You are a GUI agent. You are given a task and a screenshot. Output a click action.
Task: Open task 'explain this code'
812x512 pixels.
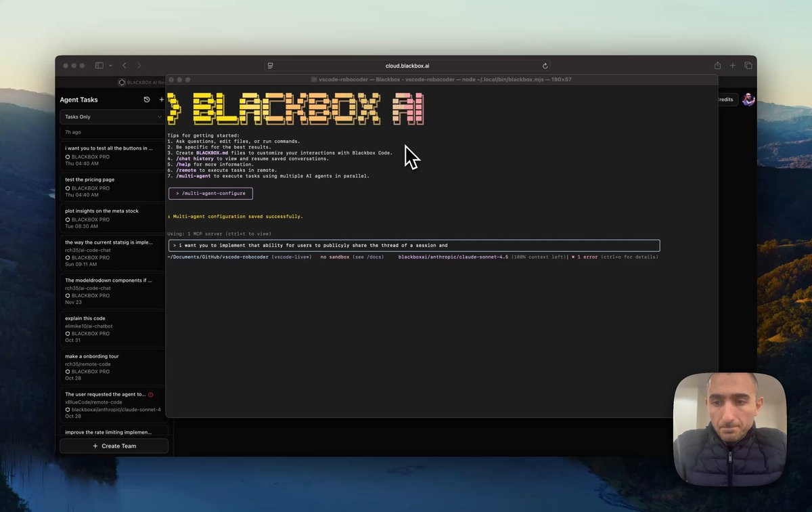tap(112, 328)
